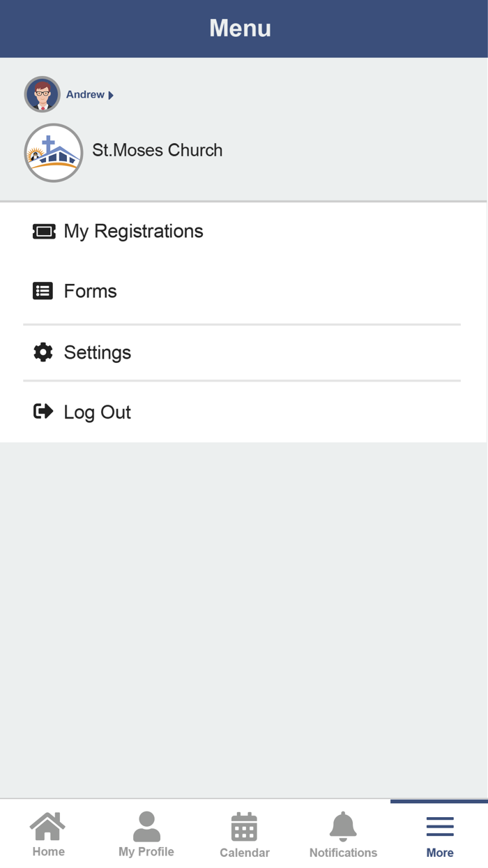This screenshot has width=488, height=868.
Task: Click the Log Out arrow icon
Action: (x=43, y=412)
